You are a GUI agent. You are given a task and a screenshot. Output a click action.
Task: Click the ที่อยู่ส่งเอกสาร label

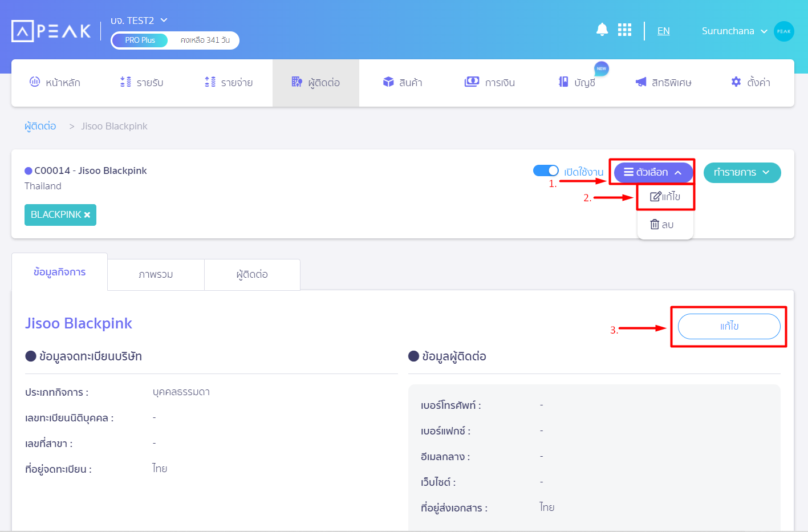point(454,508)
